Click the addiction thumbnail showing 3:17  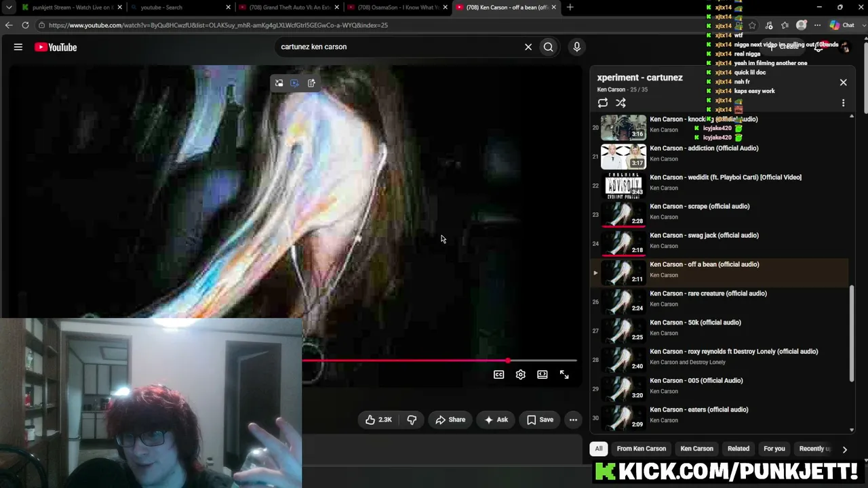[624, 157]
